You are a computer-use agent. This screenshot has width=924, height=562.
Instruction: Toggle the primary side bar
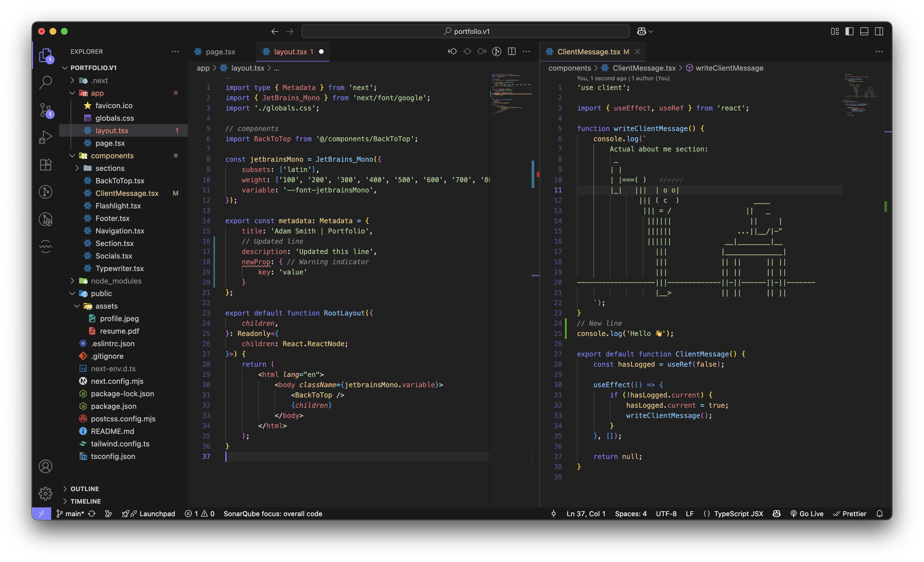(849, 32)
